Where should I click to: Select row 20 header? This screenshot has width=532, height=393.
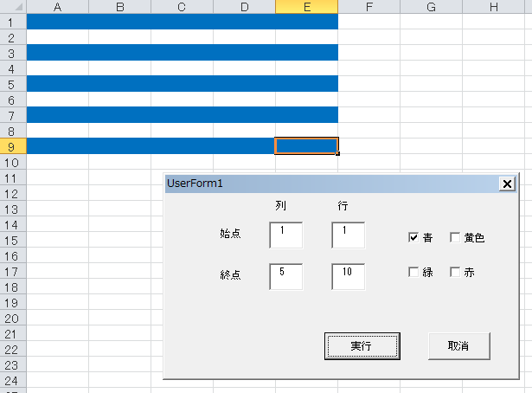click(12, 319)
